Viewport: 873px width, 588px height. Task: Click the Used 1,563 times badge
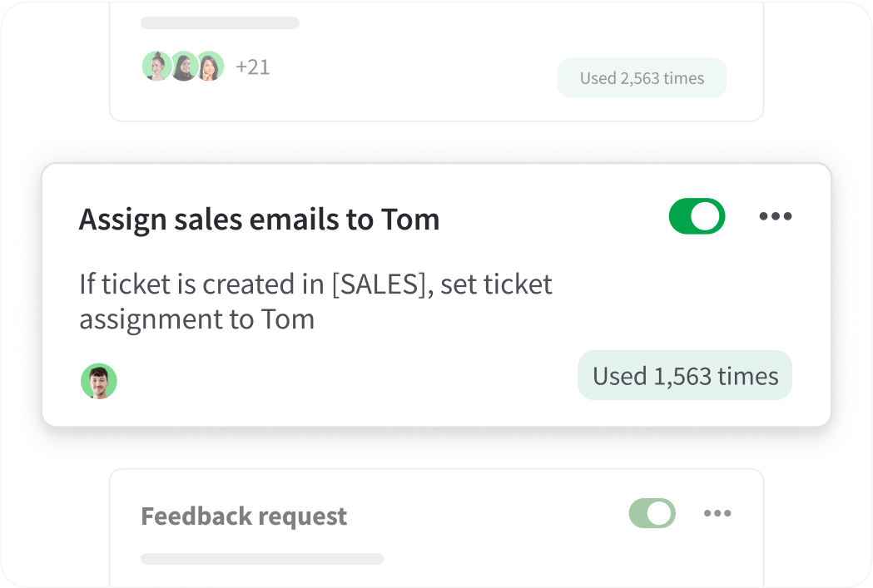684,375
